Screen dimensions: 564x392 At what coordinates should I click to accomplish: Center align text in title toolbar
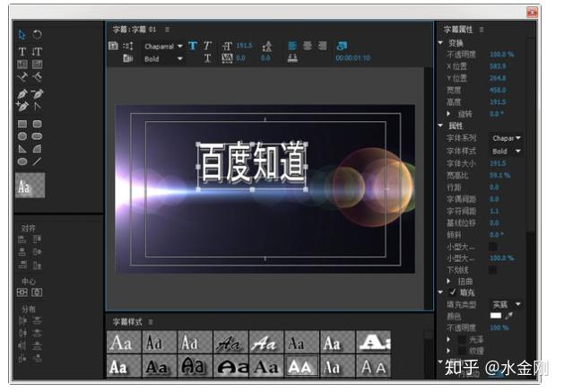pyautogui.click(x=308, y=46)
